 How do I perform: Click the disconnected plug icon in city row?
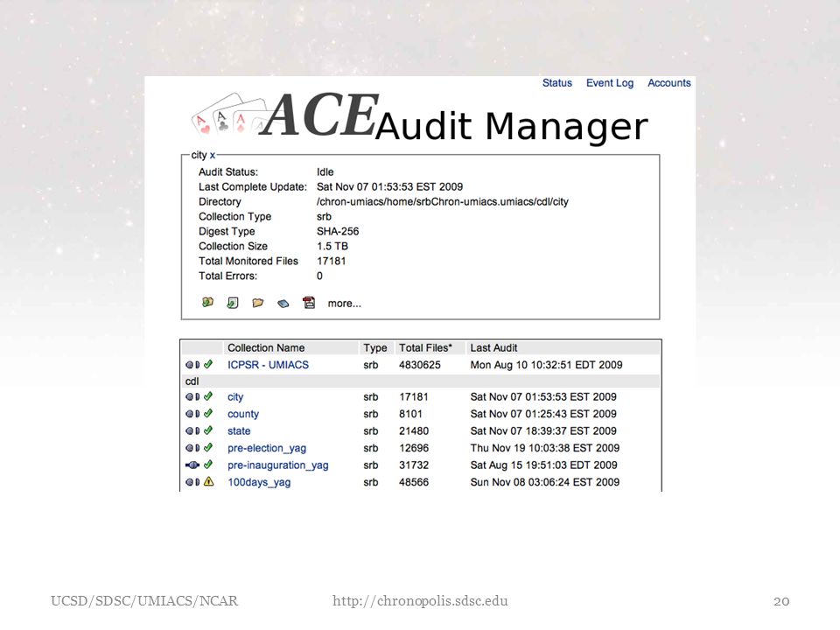pos(192,397)
